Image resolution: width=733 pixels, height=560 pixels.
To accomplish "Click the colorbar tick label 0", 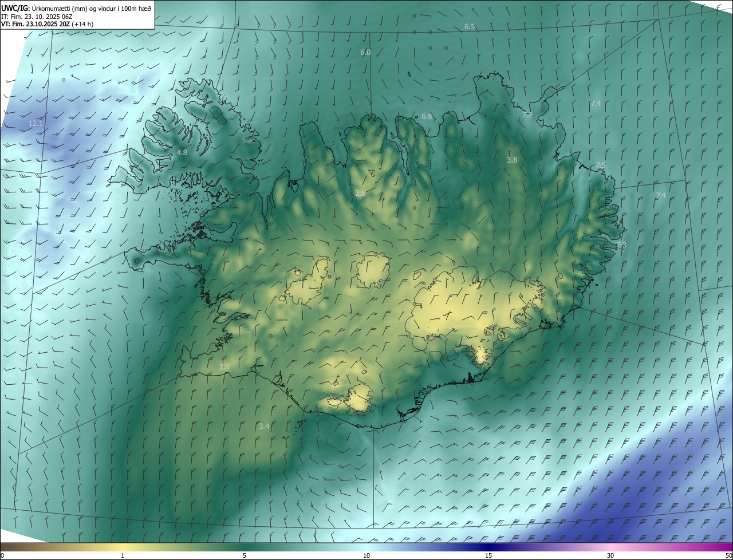I will click(2, 555).
